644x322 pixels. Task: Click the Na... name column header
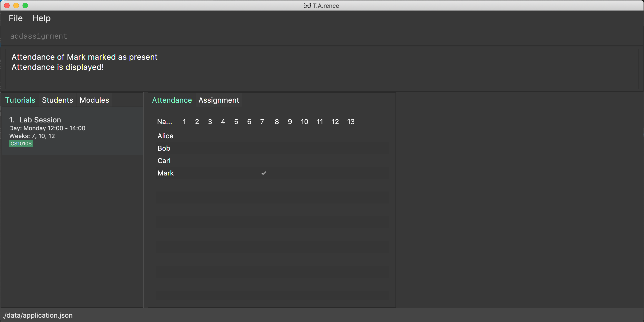[x=166, y=122]
